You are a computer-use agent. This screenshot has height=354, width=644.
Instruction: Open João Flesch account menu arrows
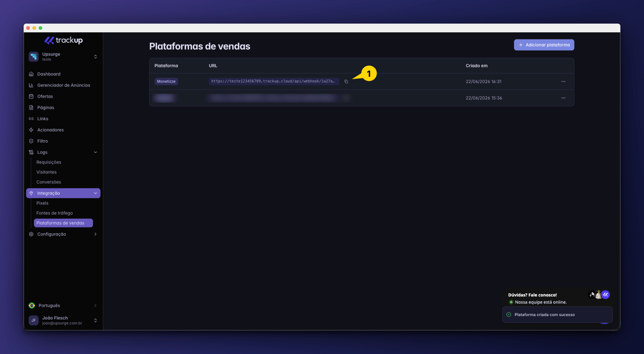pos(95,320)
